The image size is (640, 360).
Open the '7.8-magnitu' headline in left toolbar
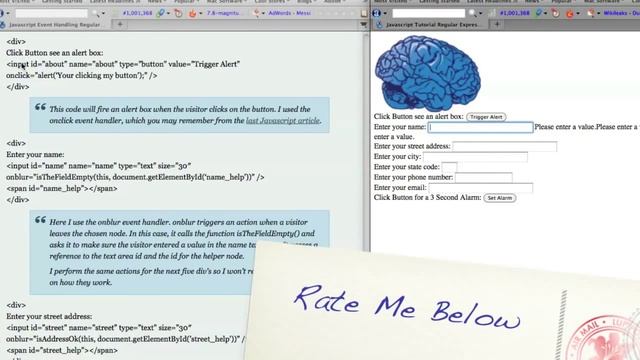[223, 13]
